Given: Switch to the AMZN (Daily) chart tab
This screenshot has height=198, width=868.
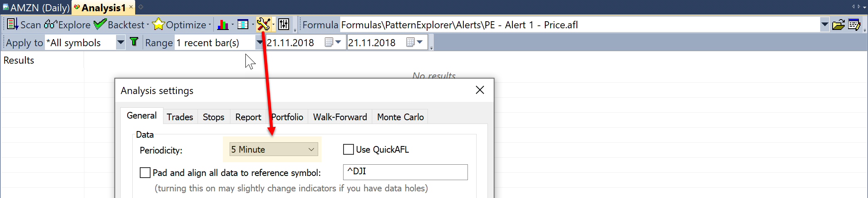Looking at the screenshot, I should tap(36, 7).
